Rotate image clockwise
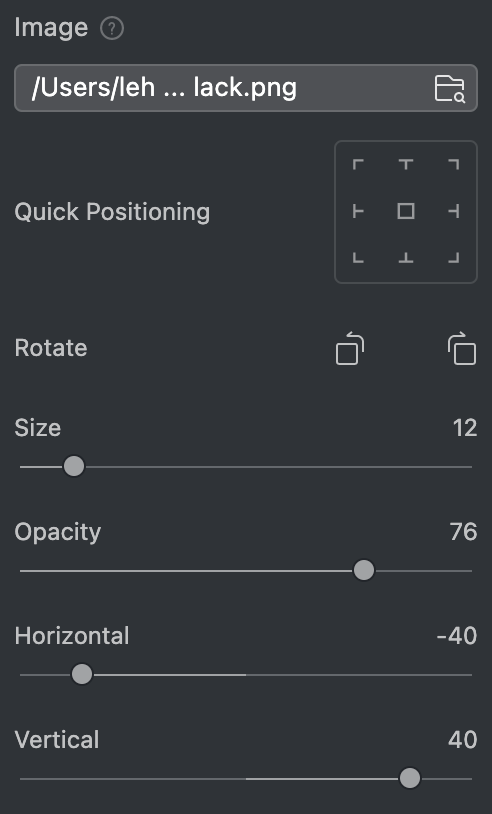Screen dimensions: 492x814 pyautogui.click(x=462, y=348)
